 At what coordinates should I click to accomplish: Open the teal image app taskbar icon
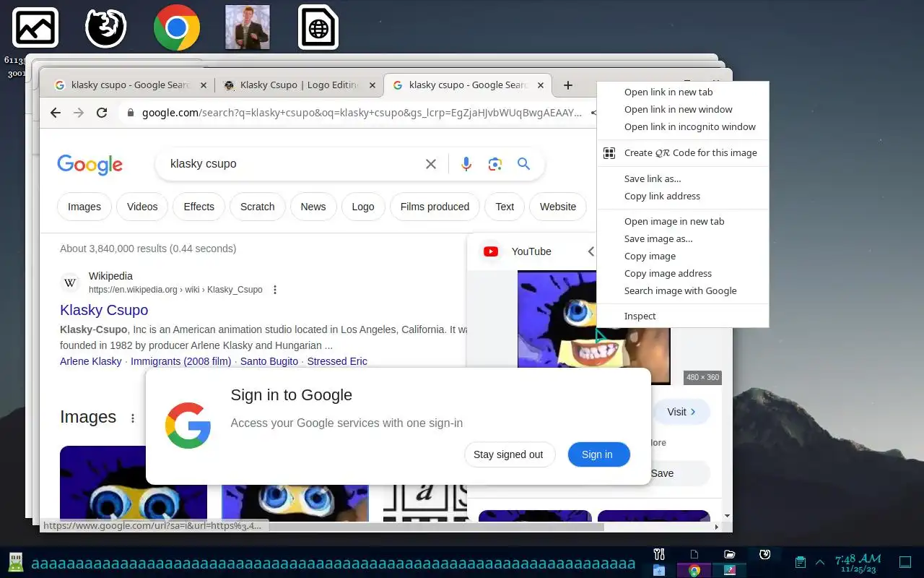tap(729, 570)
